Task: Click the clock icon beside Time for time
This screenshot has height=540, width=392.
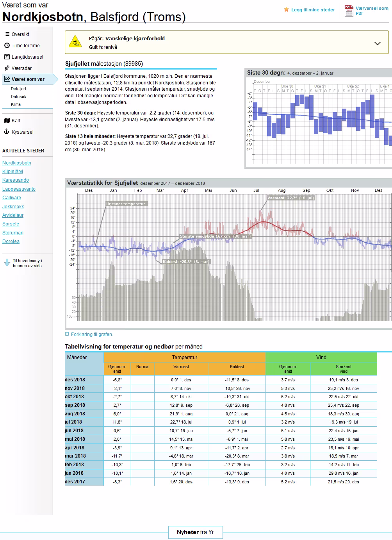Action: 7,46
